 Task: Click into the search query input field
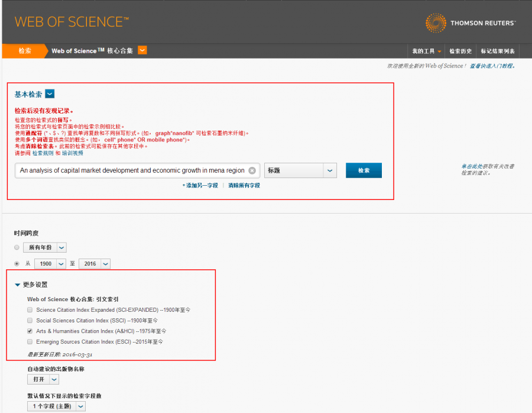pos(137,170)
